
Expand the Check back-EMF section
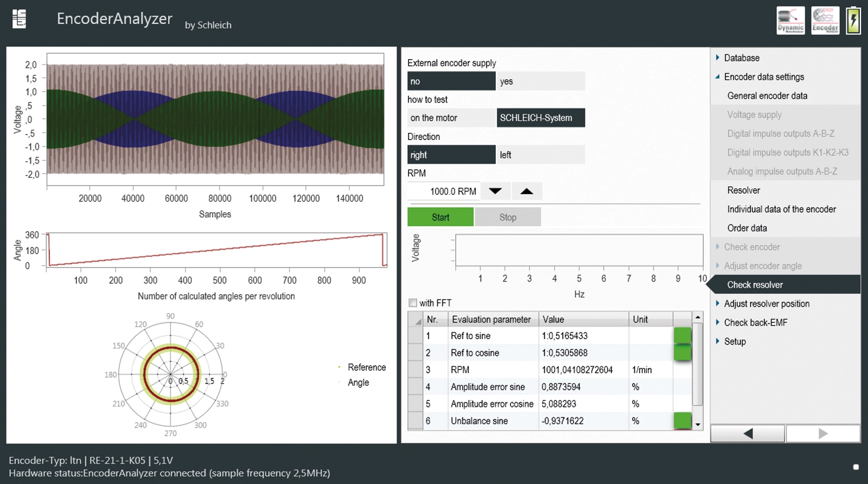[x=755, y=323]
